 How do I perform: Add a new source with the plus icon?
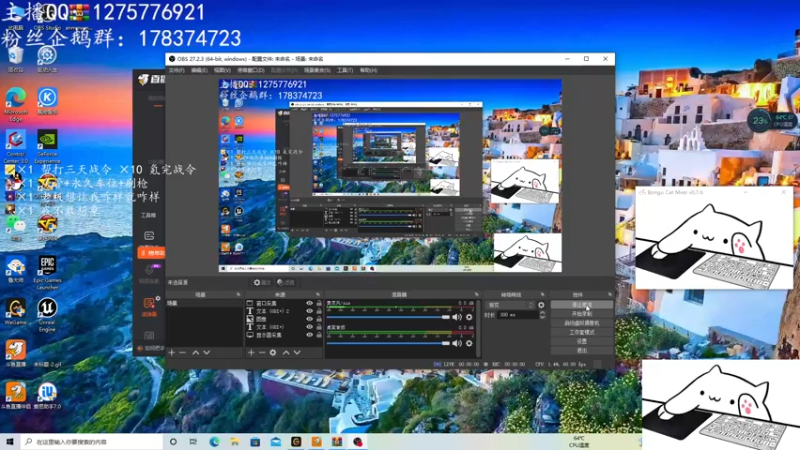click(251, 353)
